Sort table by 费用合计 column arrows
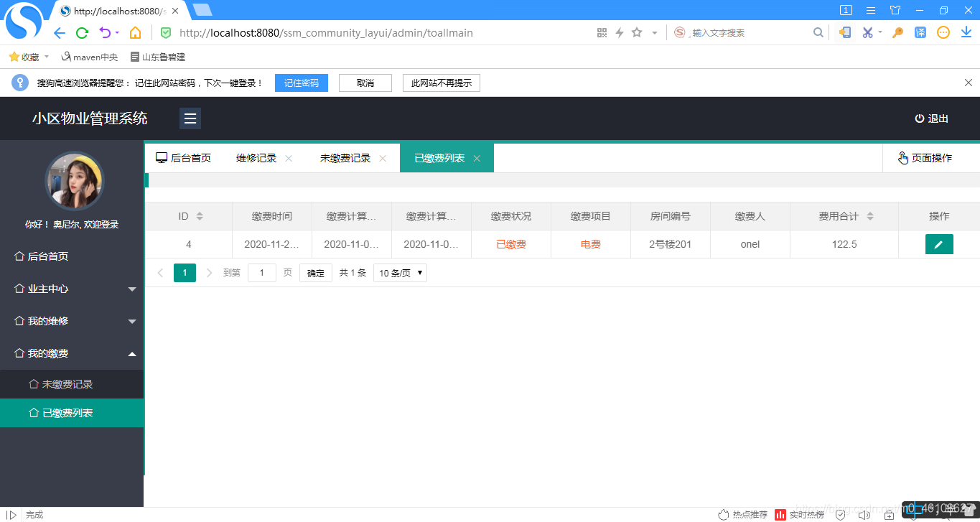The height and width of the screenshot is (522, 980). pyautogui.click(x=870, y=216)
